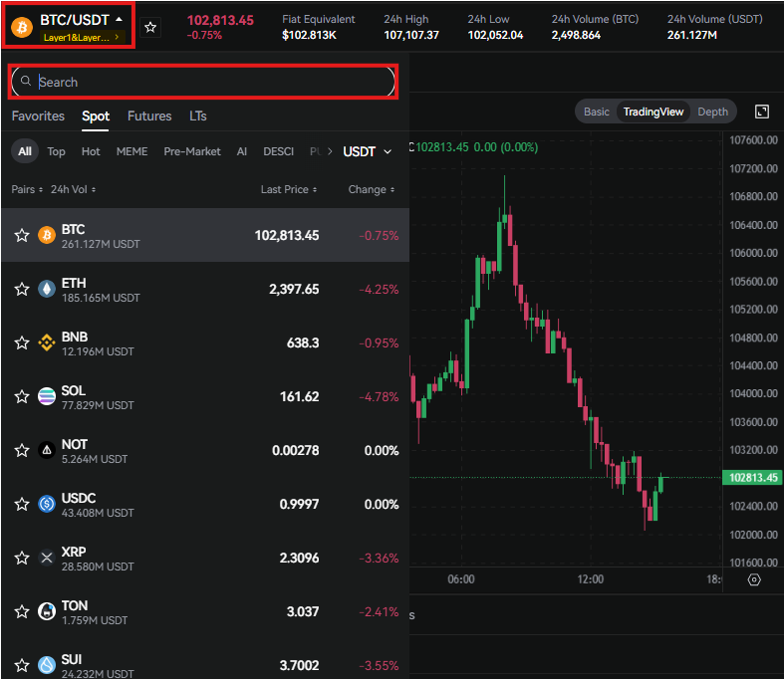Select the Pre-Market category filter

(x=192, y=151)
